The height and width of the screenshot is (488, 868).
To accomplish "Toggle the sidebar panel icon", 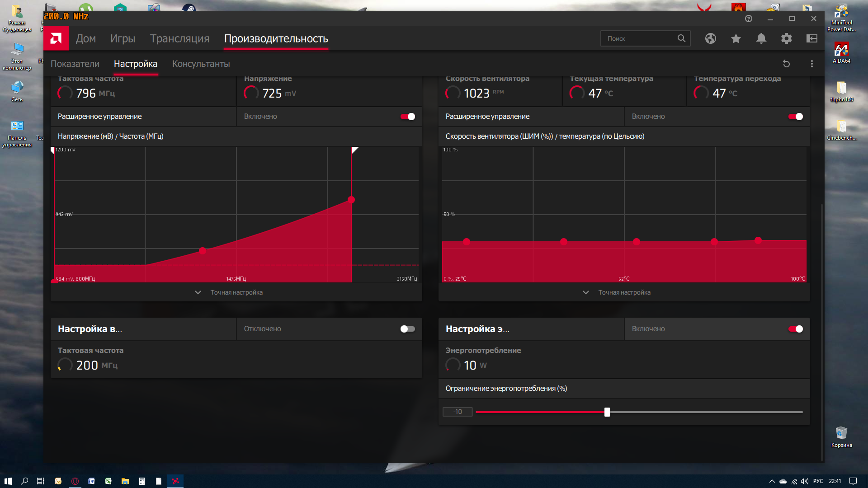I will 811,38.
